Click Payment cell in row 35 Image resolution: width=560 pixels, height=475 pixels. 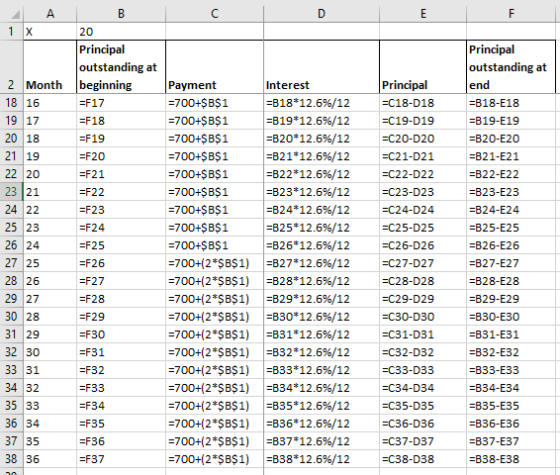[x=214, y=406]
